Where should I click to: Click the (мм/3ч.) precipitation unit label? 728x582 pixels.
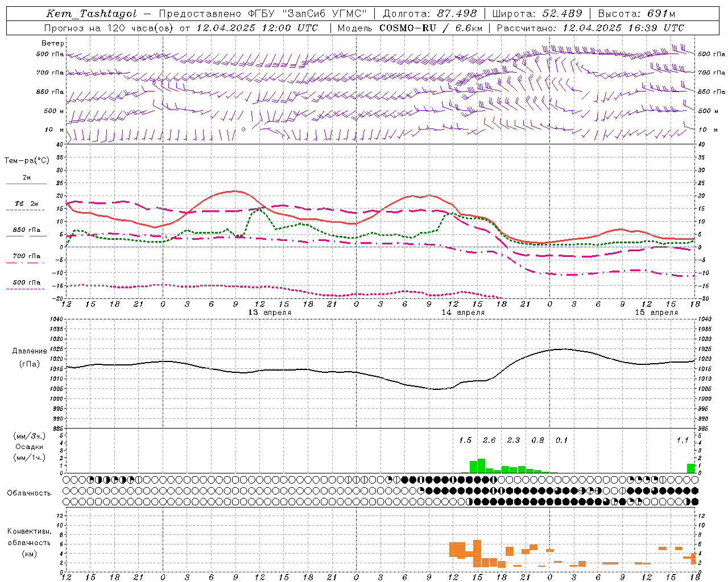(30, 436)
